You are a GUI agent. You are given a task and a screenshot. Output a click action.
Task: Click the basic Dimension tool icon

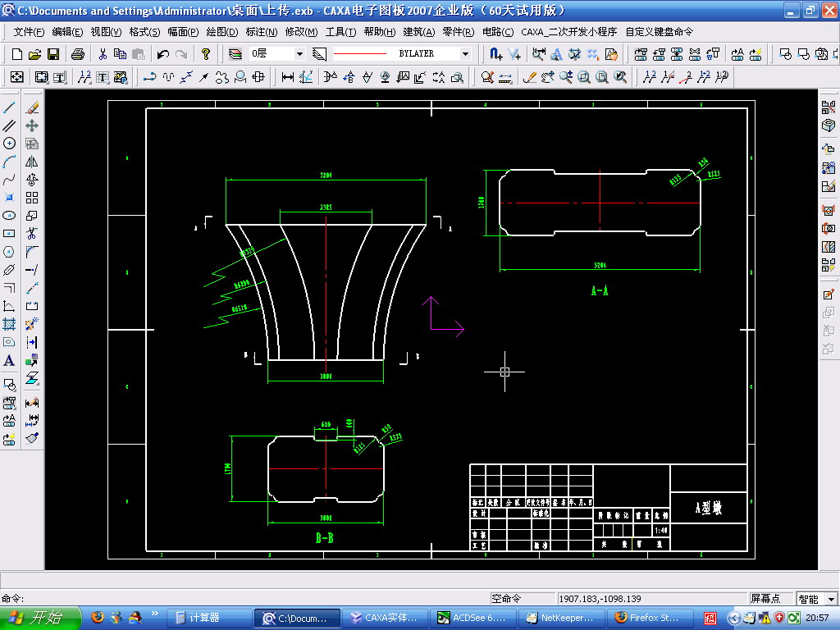click(288, 78)
